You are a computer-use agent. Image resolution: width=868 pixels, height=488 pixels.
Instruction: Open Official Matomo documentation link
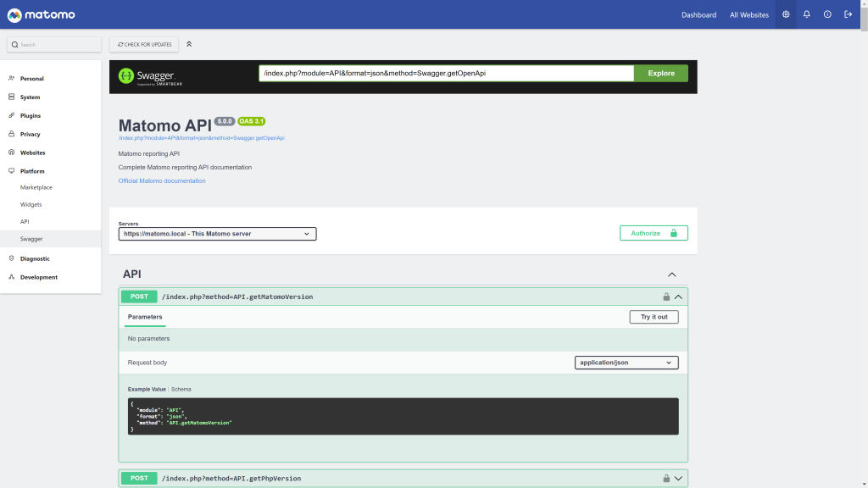coord(162,180)
